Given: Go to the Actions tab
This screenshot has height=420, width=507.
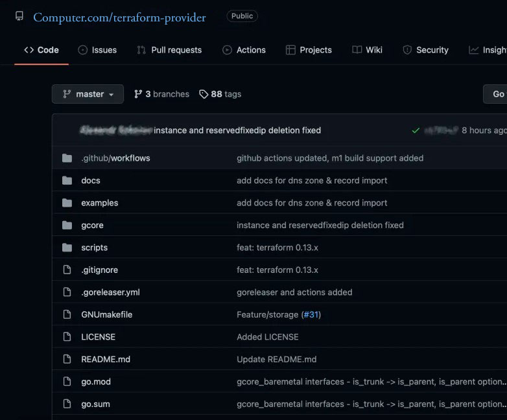Looking at the screenshot, I should pos(244,50).
